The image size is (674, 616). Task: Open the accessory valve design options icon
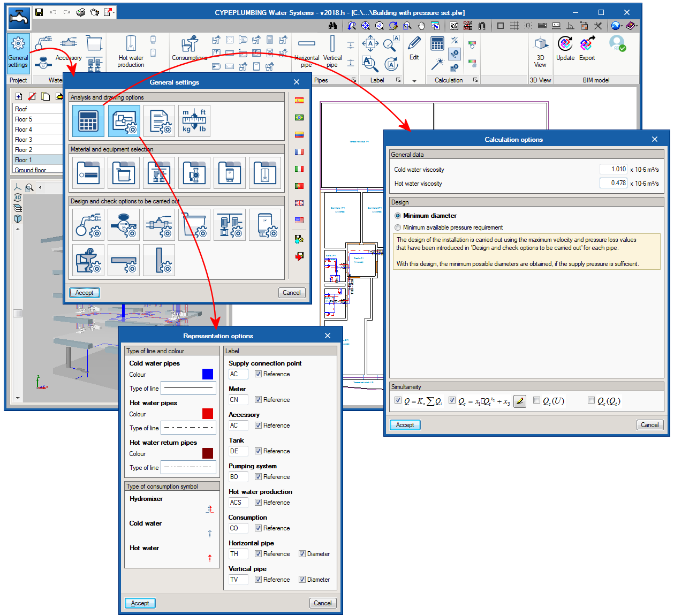click(160, 225)
